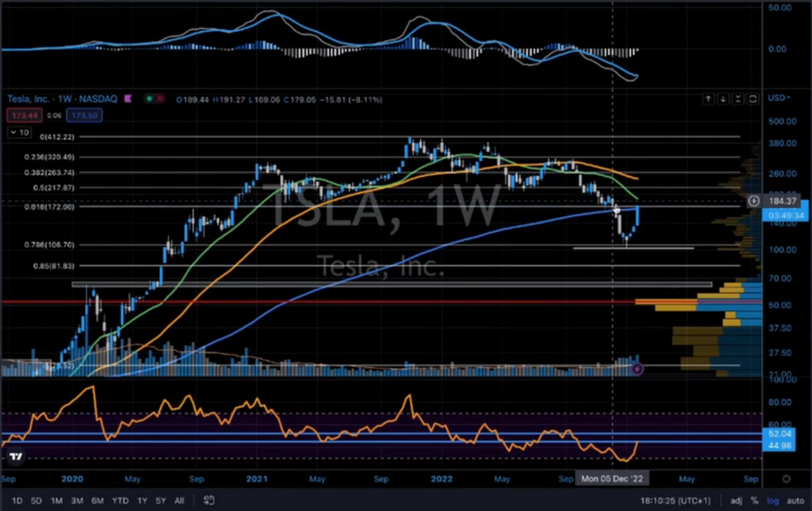The image size is (812, 511).
Task: Select the YTD time range
Action: (120, 500)
